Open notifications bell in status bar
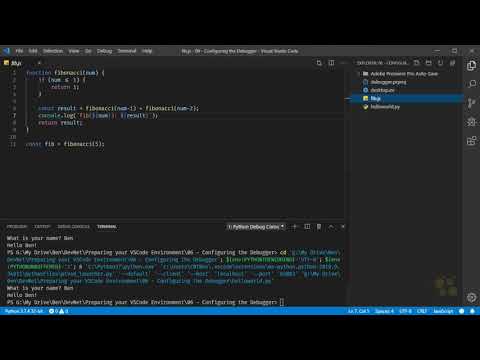480x360 pixels. (472, 311)
